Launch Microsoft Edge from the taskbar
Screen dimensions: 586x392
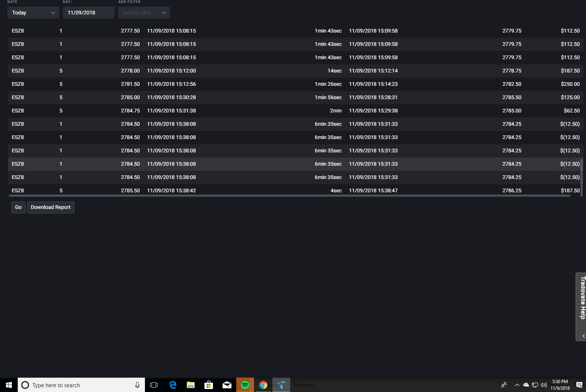tap(173, 385)
